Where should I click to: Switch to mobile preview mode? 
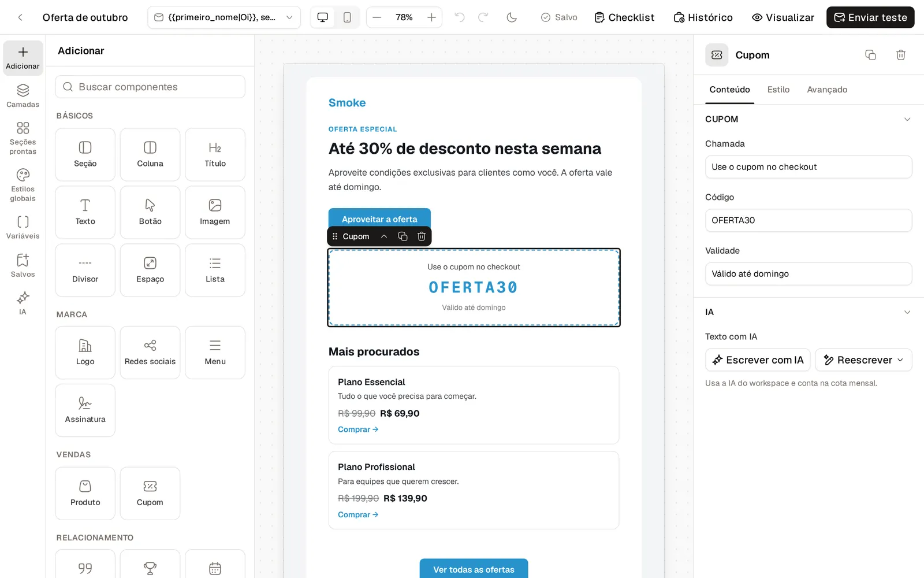347,17
